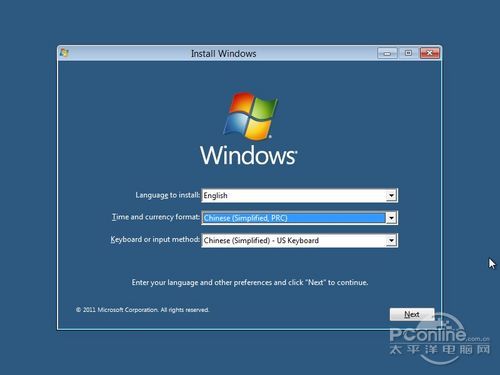
Task: Maximize the Install Windows window
Action: 408,53
